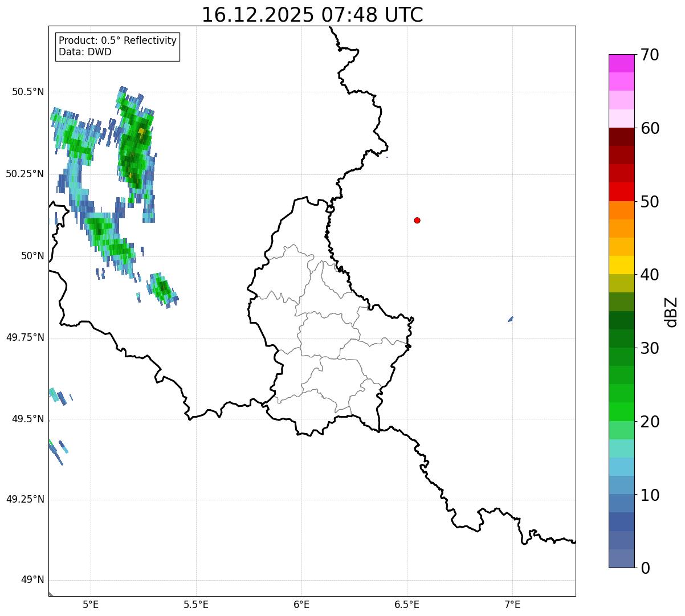Image resolution: width=685 pixels, height=616 pixels.
Task: Click the bright red colorbar segment
Action: coord(621,192)
